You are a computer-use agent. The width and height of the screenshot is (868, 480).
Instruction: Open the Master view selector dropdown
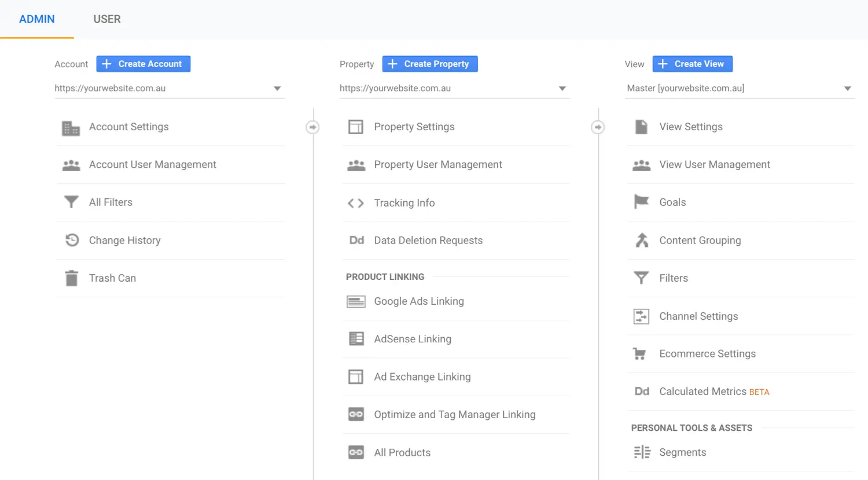(x=740, y=88)
